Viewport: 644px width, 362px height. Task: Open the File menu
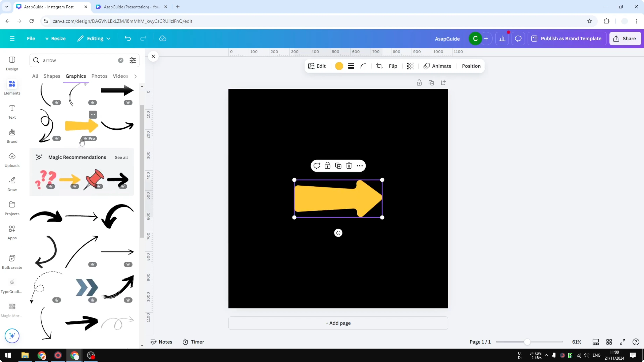pos(31,38)
